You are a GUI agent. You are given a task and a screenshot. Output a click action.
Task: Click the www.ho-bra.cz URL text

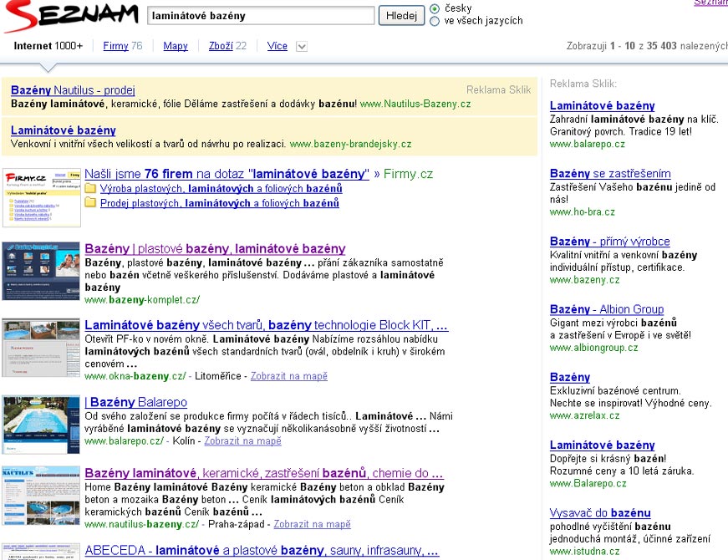583,212
